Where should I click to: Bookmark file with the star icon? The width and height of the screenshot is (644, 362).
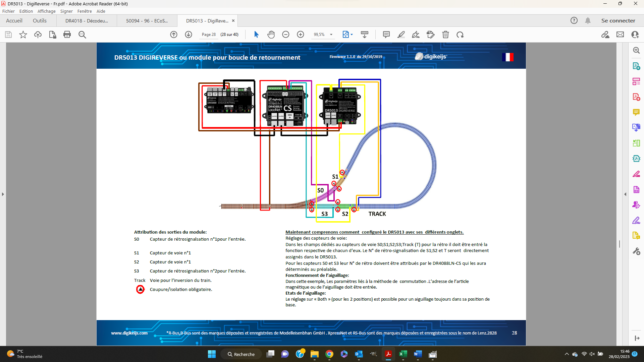[23, 35]
